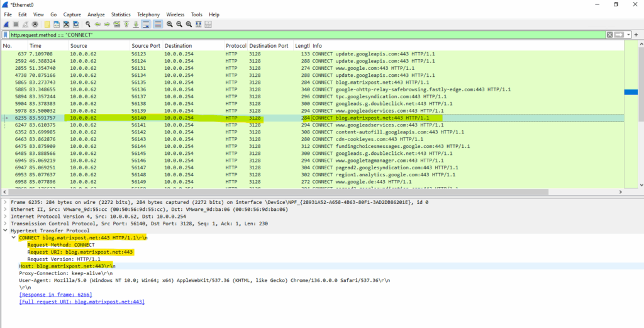Image resolution: width=644 pixels, height=328 pixels.
Task: Start capturing packets with the shark fin icon
Action: point(6,25)
